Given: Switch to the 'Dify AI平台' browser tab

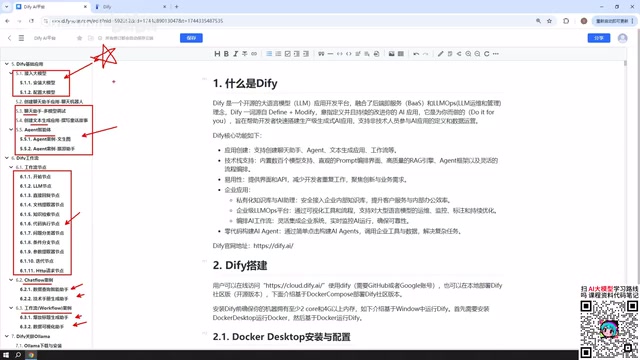Looking at the screenshot, I should click(51, 7).
